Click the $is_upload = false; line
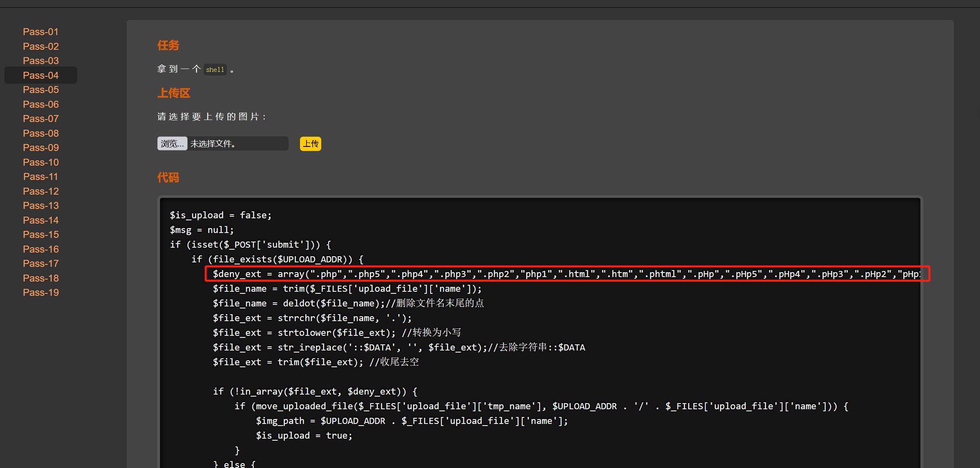Screen dimensions: 980x468 pyautogui.click(x=221, y=215)
